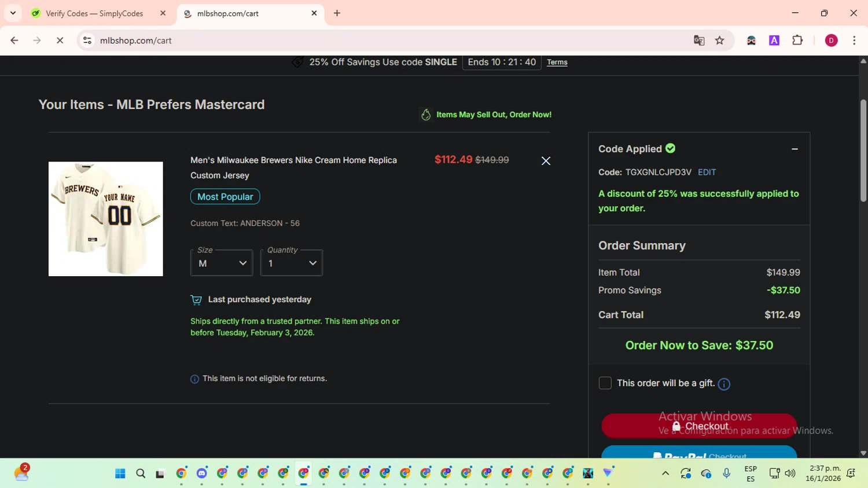This screenshot has width=868, height=488.
Task: Open the weather widget on the taskbar
Action: coord(21,473)
